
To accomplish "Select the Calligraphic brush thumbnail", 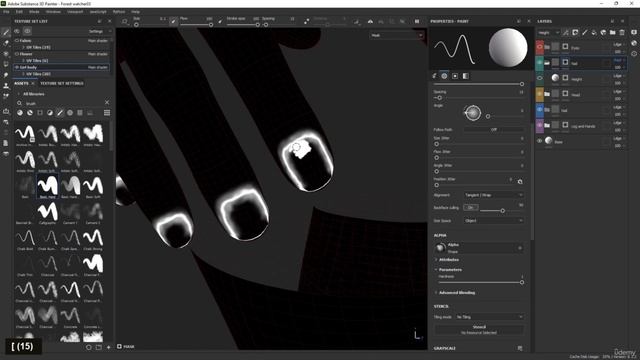I will (47, 213).
